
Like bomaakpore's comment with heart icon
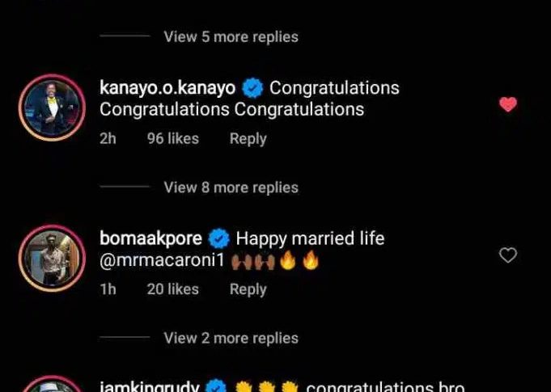508,255
